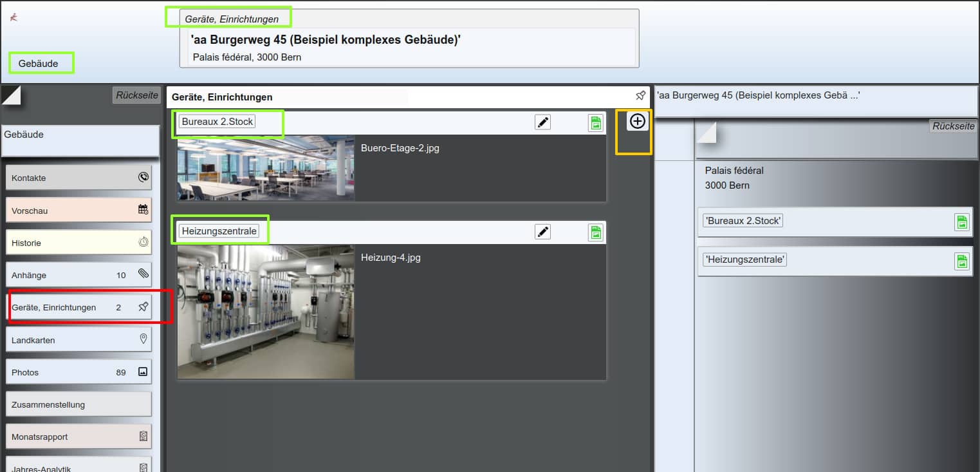980x472 pixels.
Task: Open the Monatsrapport report
Action: [79, 437]
